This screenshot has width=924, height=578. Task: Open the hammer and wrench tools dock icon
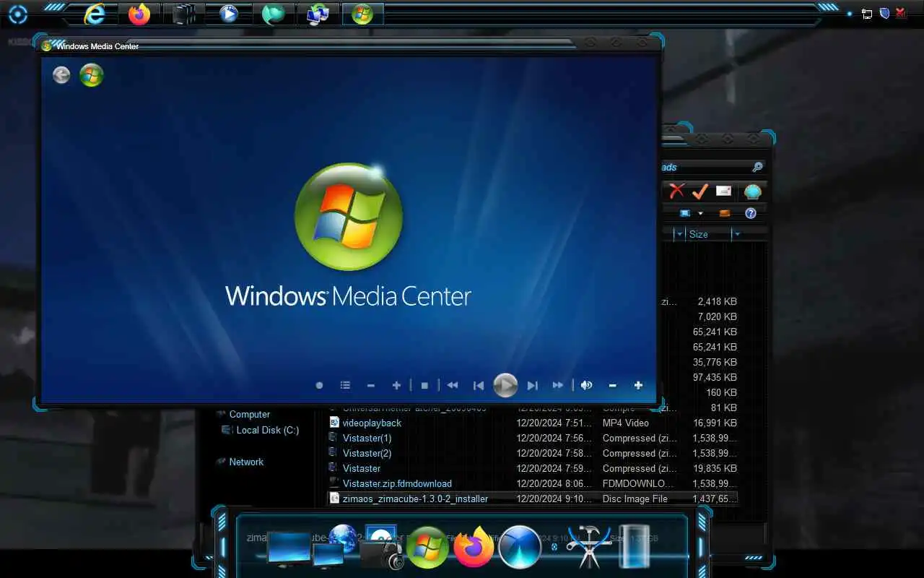[588, 547]
